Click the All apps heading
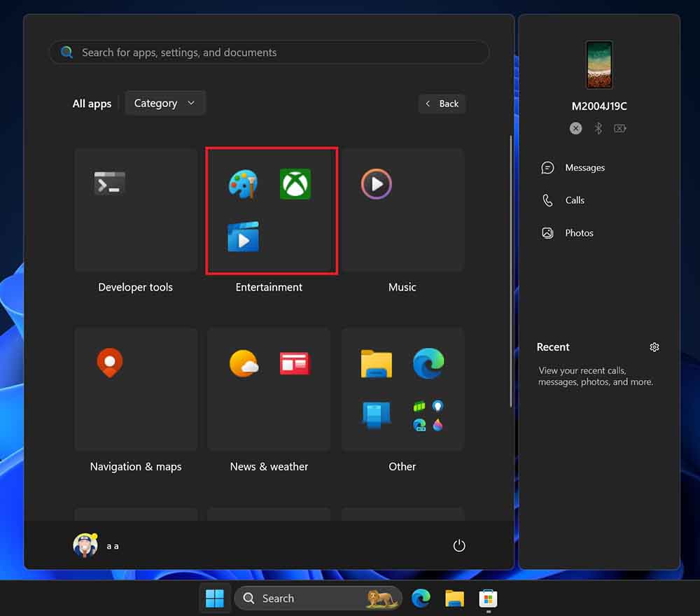The height and width of the screenshot is (616, 700). click(x=92, y=104)
